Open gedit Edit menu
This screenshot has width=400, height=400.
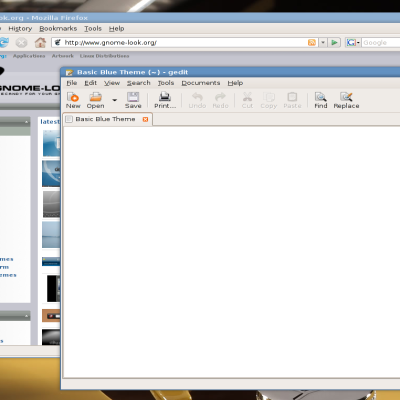[x=90, y=83]
